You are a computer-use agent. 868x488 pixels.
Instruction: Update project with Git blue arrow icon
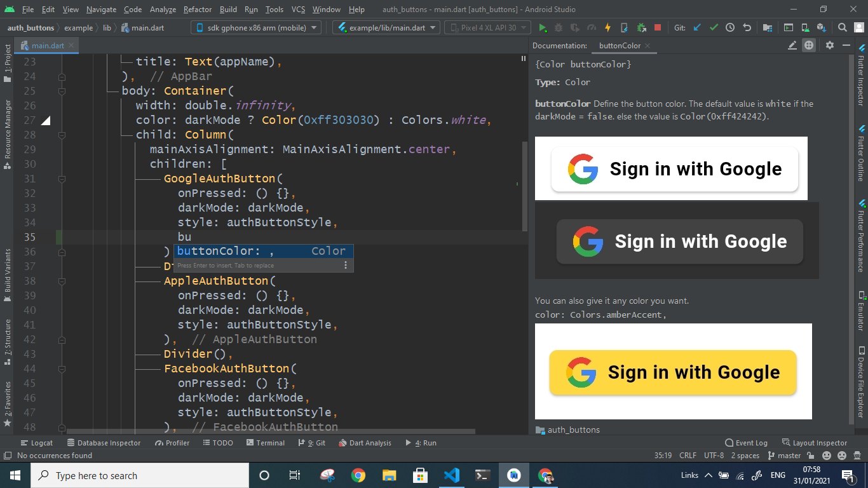click(x=698, y=28)
